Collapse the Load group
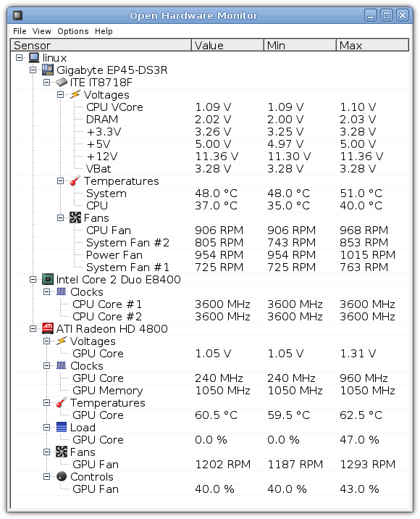Image resolution: width=420 pixels, height=519 pixels. pos(46,428)
